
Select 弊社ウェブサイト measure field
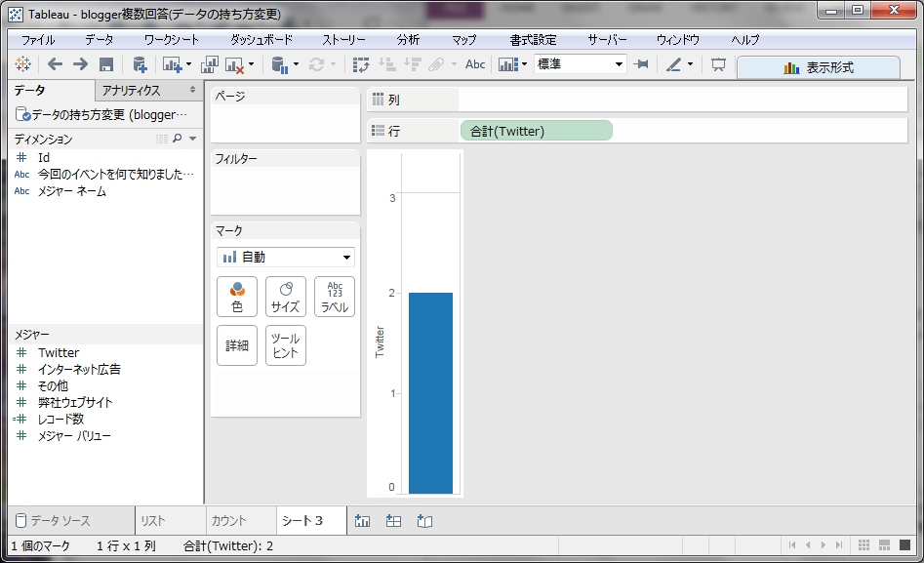(75, 403)
